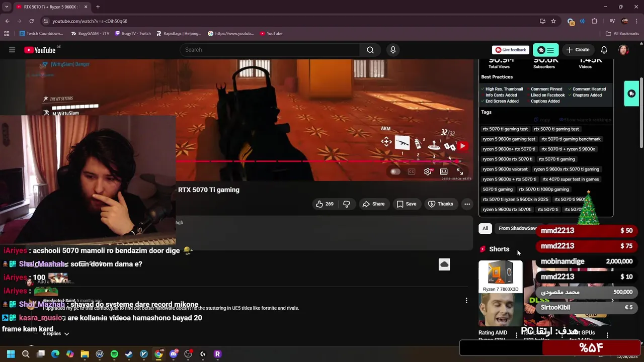644x362 pixels.
Task: Open All Bookmarks folder
Action: (622, 34)
